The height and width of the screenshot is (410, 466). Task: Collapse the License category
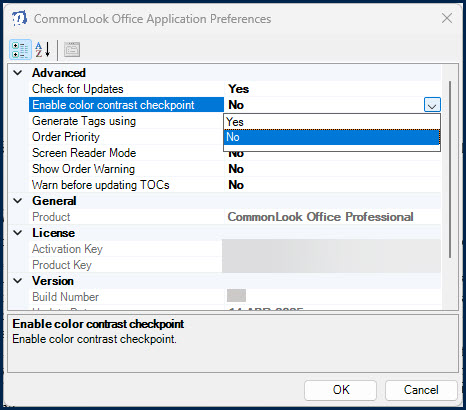click(x=18, y=233)
